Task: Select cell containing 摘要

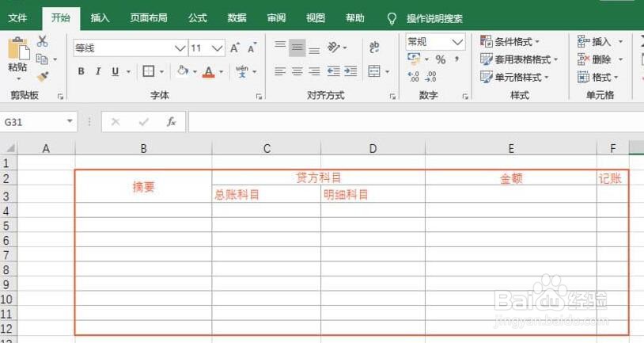Action: pos(143,187)
